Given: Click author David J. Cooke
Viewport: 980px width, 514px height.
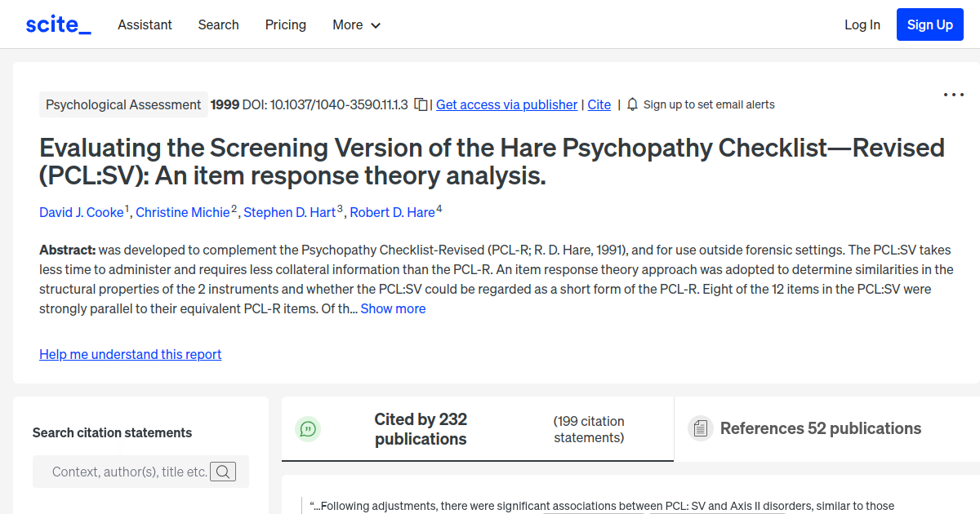Looking at the screenshot, I should (82, 212).
